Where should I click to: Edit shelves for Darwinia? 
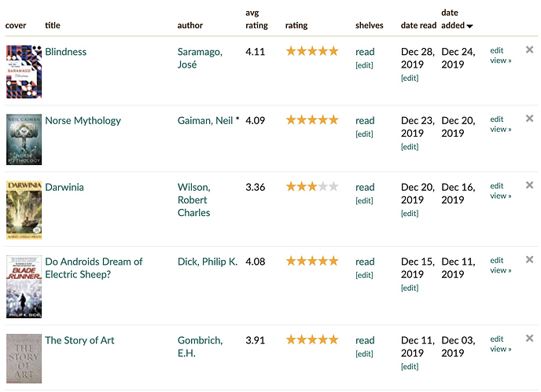pyautogui.click(x=364, y=200)
